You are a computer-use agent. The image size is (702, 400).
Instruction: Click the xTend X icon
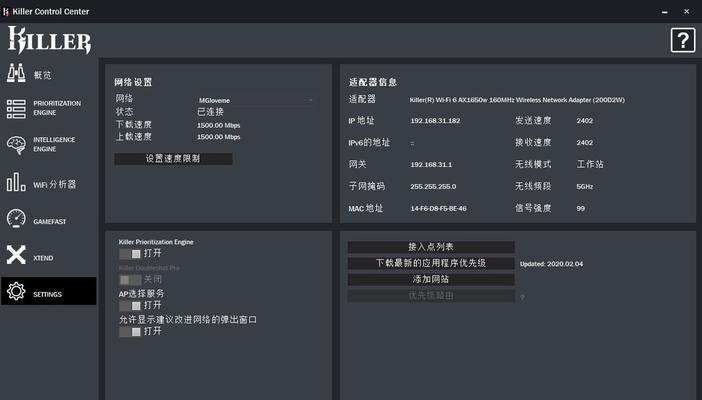click(x=16, y=255)
